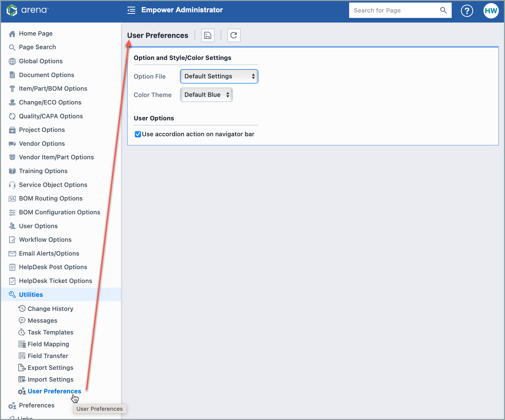The height and width of the screenshot is (420, 505).
Task: Open Field Mapping utility
Action: pyautogui.click(x=48, y=344)
